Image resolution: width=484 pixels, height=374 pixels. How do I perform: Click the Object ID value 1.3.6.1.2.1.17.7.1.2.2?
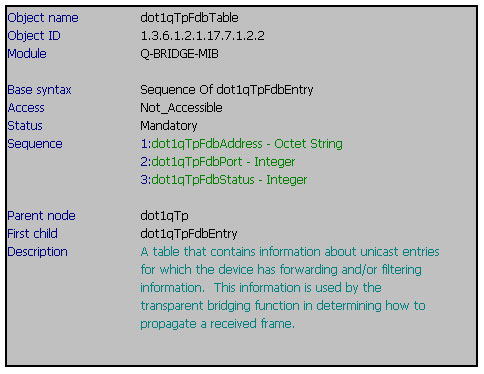pos(202,36)
